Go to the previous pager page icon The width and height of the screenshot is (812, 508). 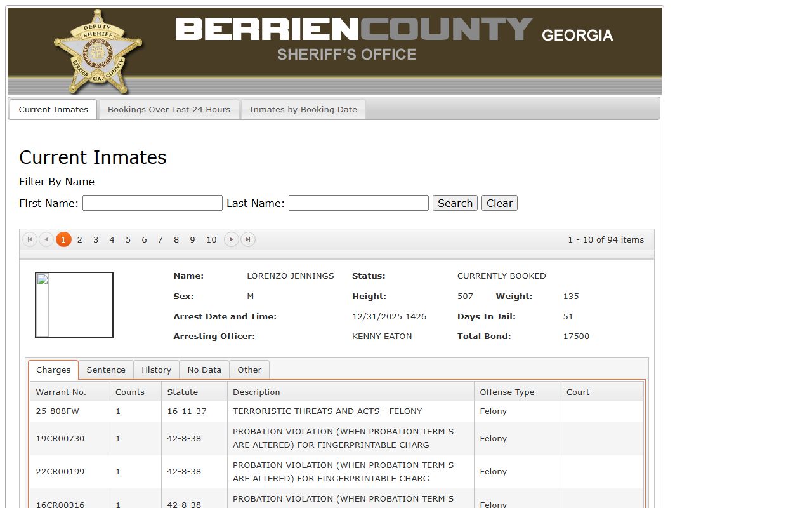46,239
